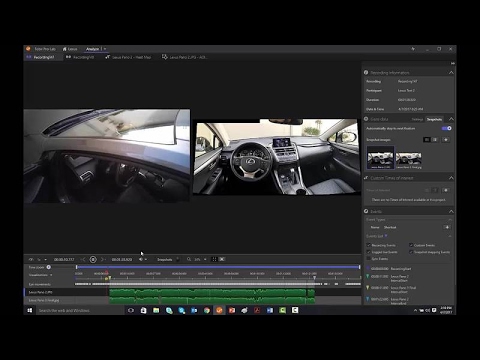Click the yellow event marker on timeline
Screen dimensions: 480x360
(x=107, y=278)
